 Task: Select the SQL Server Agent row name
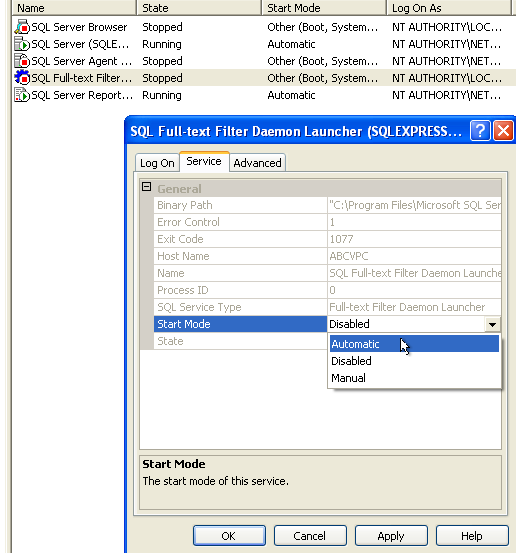point(81,61)
